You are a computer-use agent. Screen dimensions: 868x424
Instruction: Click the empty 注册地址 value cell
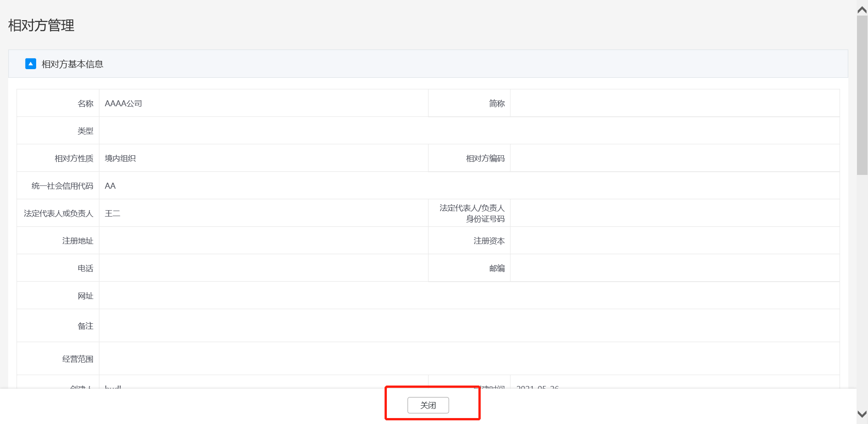263,241
